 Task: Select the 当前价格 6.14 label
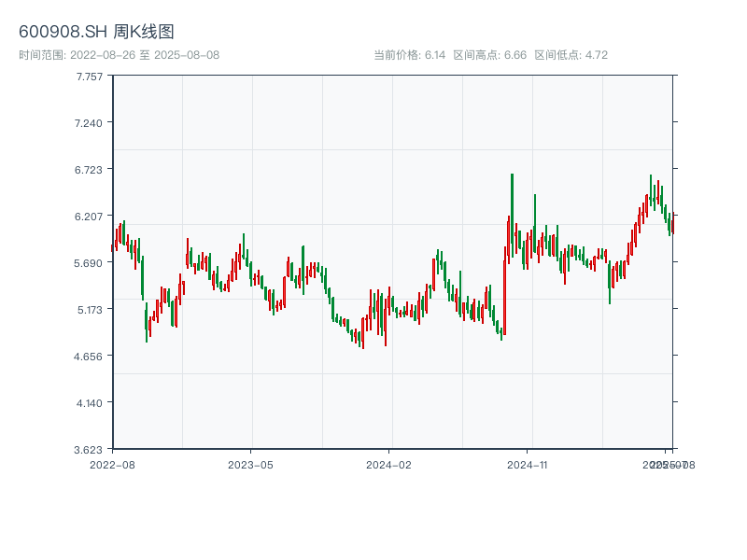[x=409, y=55]
